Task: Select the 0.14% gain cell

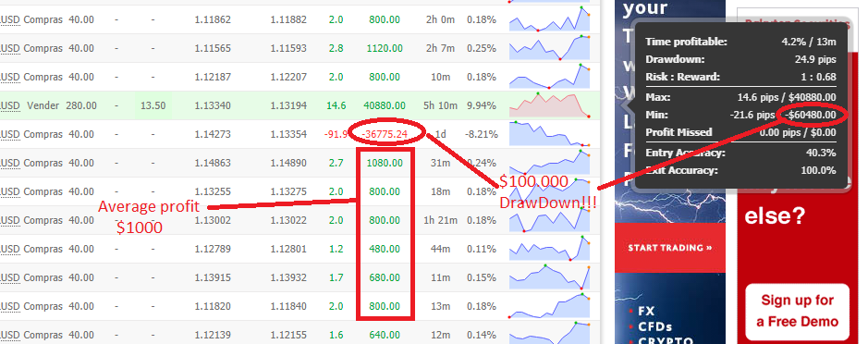Action: pos(481,335)
